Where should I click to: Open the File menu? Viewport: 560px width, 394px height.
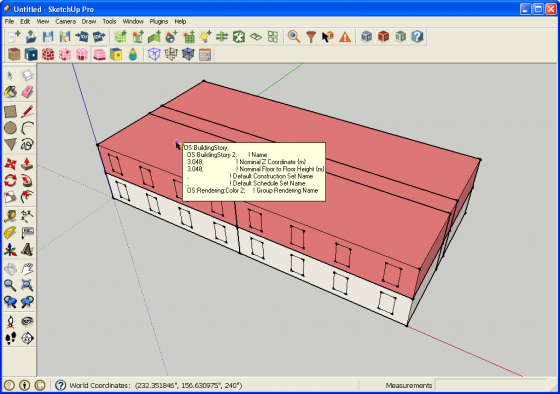9,21
